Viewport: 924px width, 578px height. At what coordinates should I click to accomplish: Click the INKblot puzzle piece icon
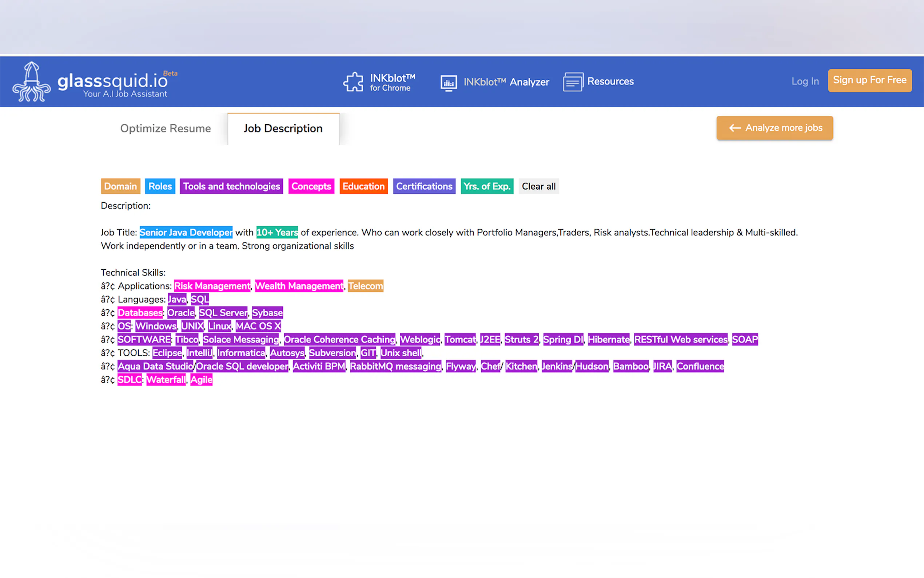(x=353, y=82)
